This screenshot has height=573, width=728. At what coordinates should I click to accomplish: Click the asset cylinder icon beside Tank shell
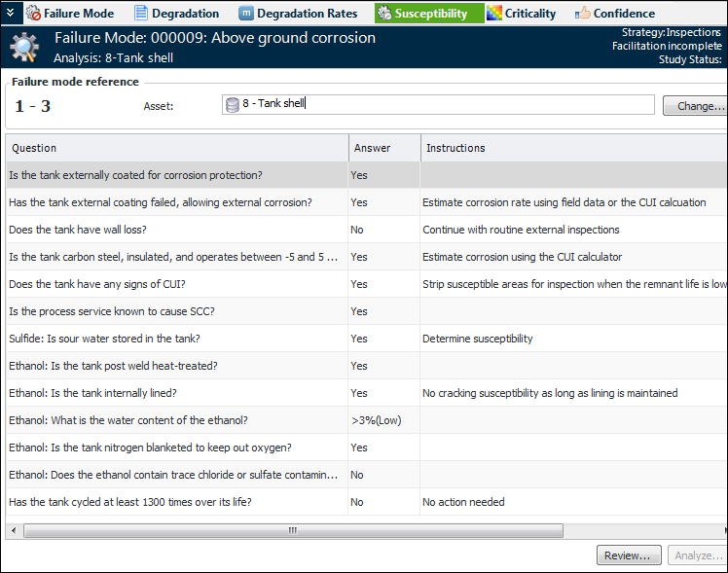pyautogui.click(x=233, y=105)
